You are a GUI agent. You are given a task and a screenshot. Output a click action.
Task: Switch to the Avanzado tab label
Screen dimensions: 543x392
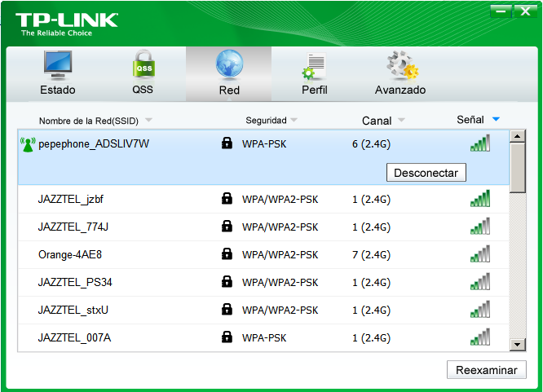point(400,90)
